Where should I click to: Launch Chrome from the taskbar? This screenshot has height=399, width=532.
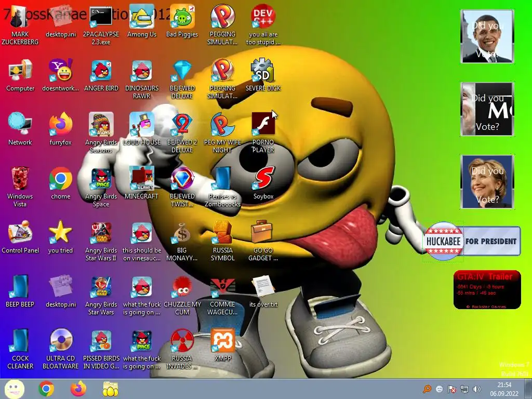(46, 389)
